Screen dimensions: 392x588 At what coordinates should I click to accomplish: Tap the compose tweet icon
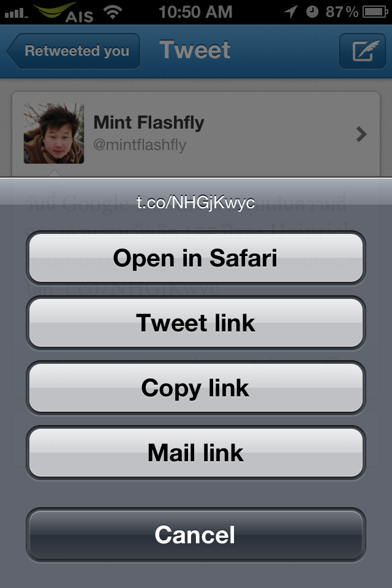click(363, 51)
